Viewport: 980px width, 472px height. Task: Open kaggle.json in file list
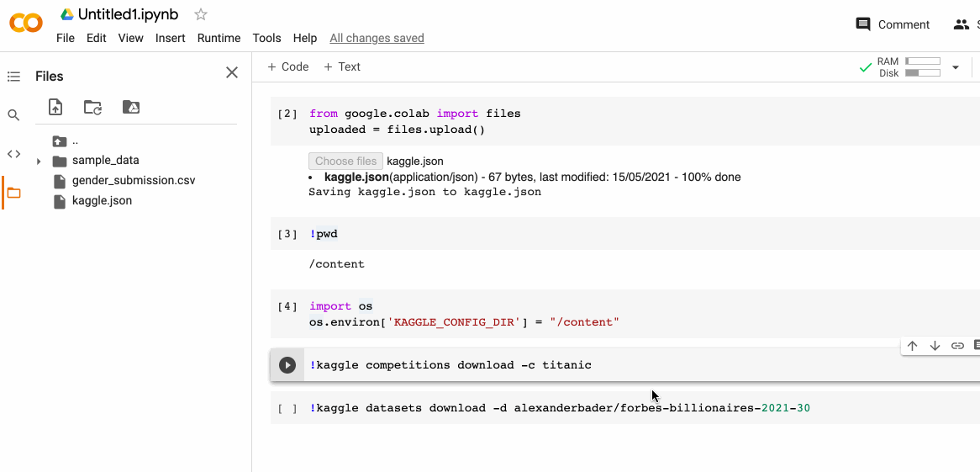pyautogui.click(x=102, y=201)
